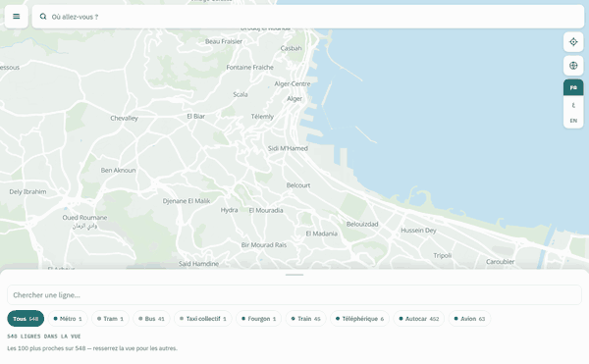Filter lines by Taxi collectif
The height and width of the screenshot is (364, 589).
203,319
